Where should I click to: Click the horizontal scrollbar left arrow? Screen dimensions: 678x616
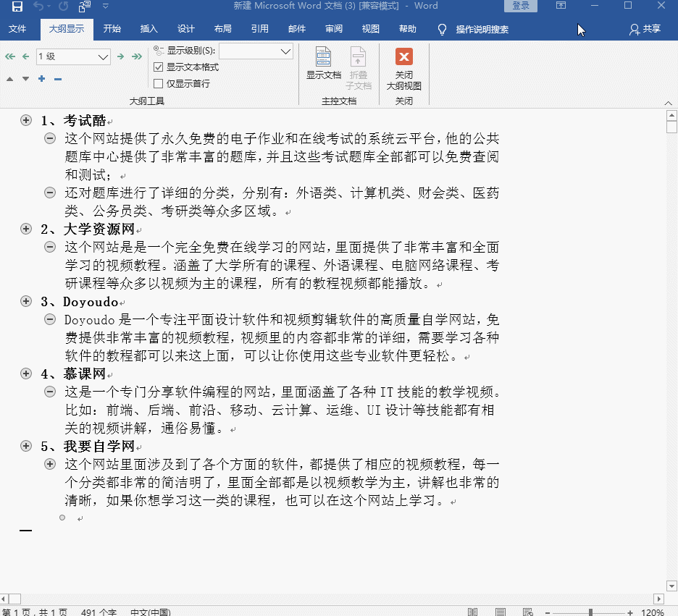(x=4, y=599)
